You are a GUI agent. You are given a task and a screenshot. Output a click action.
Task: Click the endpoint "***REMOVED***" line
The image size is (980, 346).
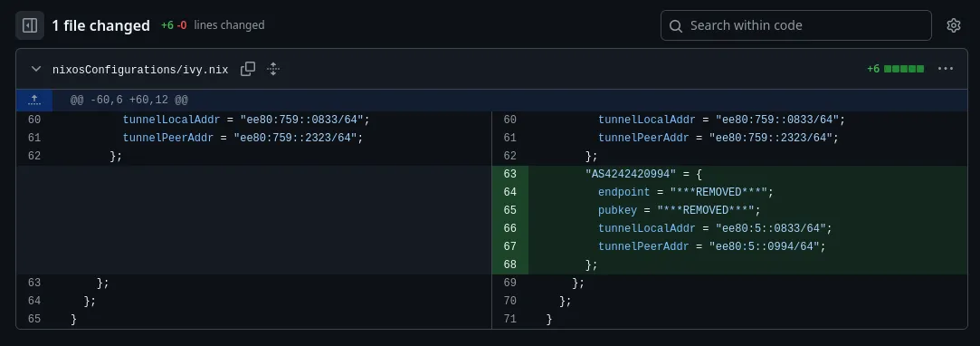pyautogui.click(x=686, y=192)
